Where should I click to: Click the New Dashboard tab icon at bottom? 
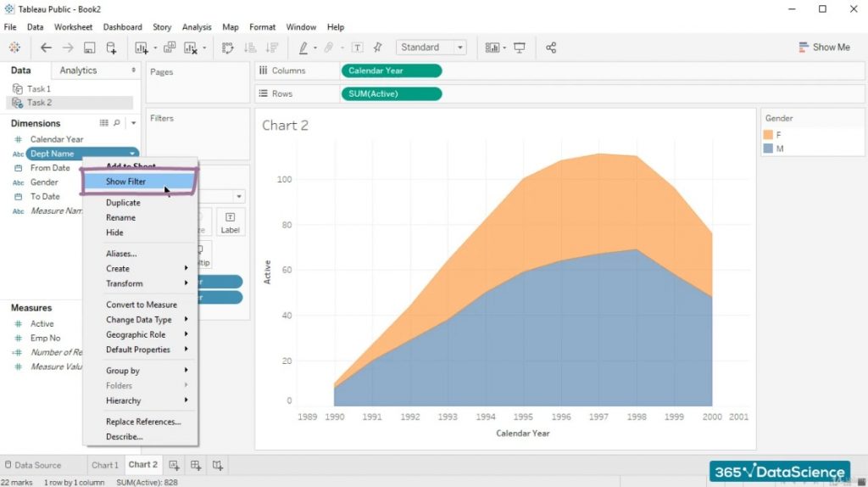coord(196,466)
